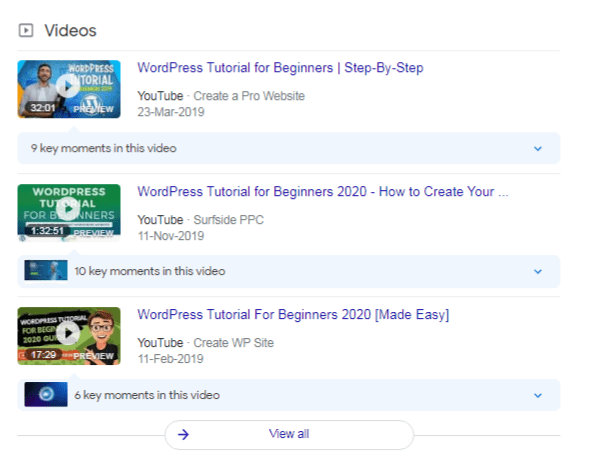Open 'WordPress Tutorial for Beginners | Step-By-Step' link
This screenshot has width=600, height=465.
coord(280,68)
